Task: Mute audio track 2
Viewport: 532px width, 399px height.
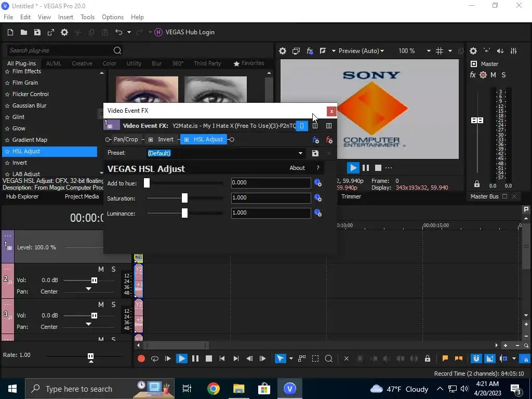Action: pyautogui.click(x=101, y=269)
